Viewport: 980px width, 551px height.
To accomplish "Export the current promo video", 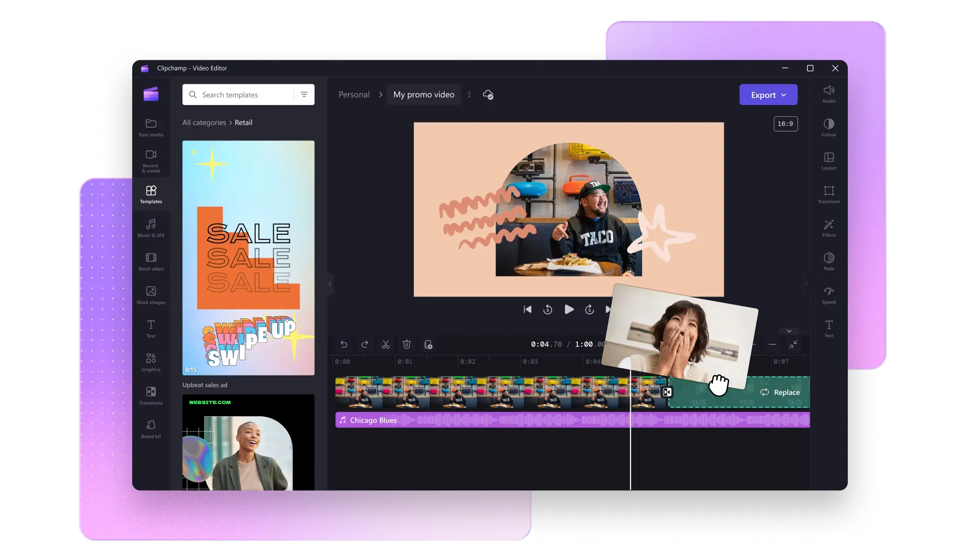I will click(x=768, y=94).
